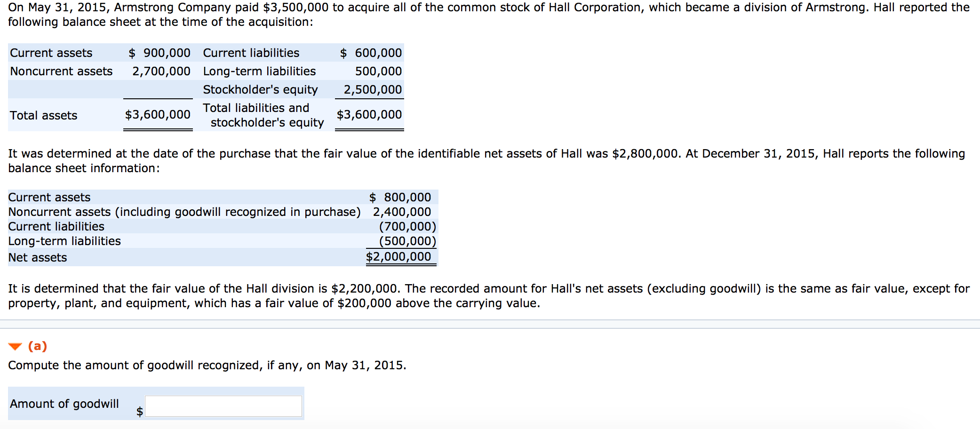The height and width of the screenshot is (429, 980).
Task: Click the 'Current liabilities' label in second table
Action: [x=56, y=226]
